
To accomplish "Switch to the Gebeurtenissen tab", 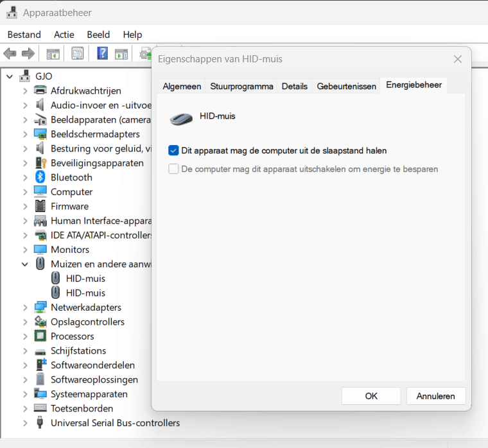I will click(346, 86).
